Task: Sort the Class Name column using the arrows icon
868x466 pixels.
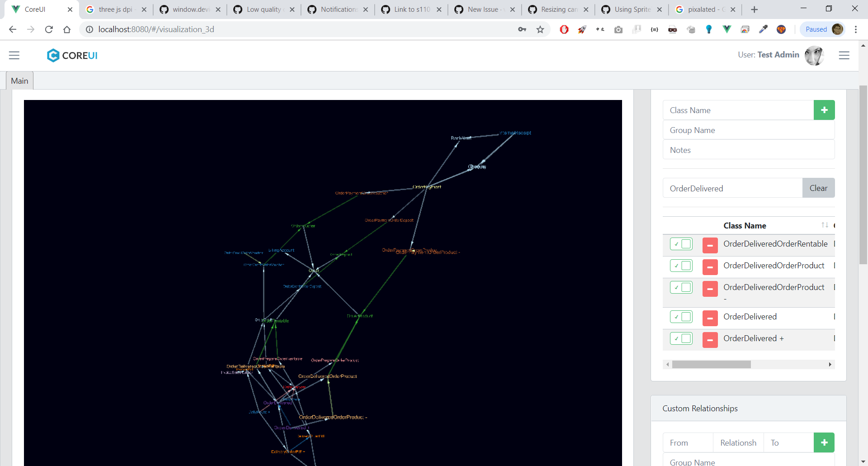Action: pyautogui.click(x=825, y=225)
